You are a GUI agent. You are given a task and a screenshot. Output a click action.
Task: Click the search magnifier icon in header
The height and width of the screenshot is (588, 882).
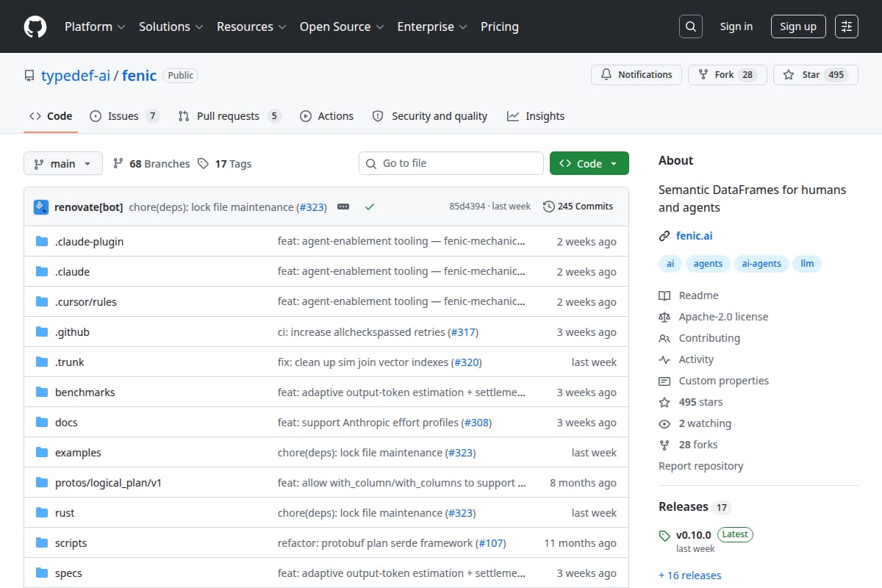pyautogui.click(x=690, y=26)
